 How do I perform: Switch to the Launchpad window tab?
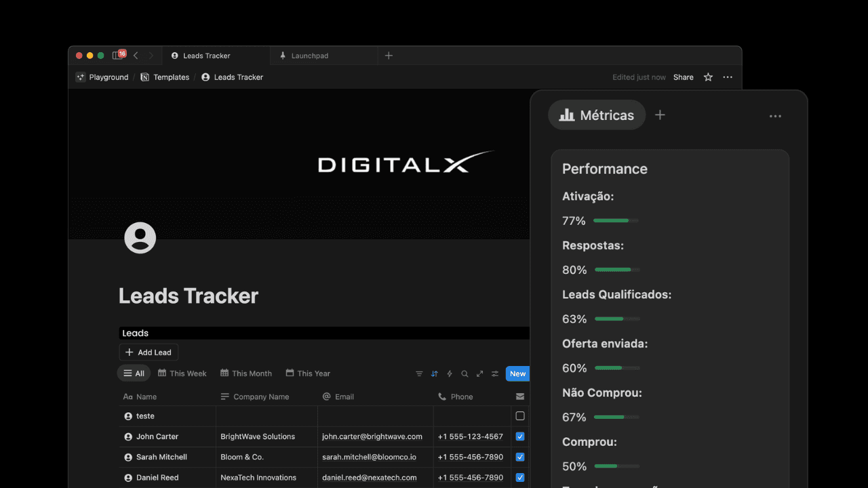[x=324, y=56]
